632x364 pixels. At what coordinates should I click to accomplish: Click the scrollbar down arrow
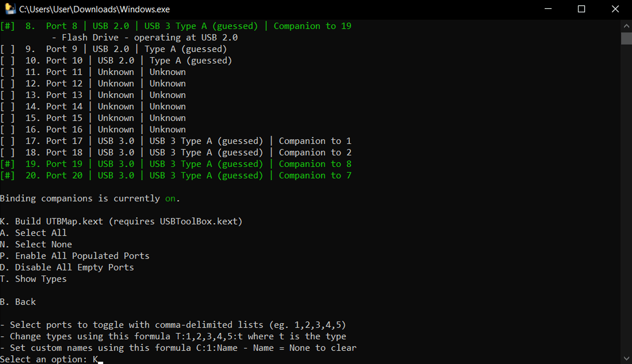tap(626, 358)
